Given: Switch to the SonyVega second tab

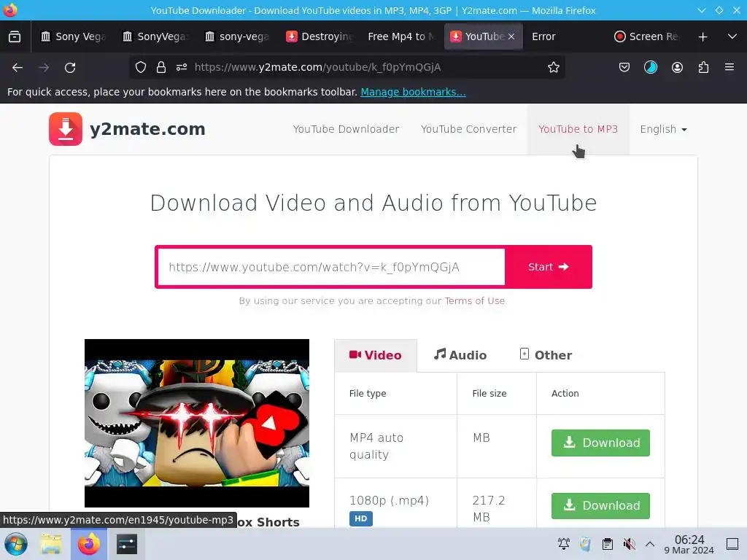Looking at the screenshot, I should 155,36.
